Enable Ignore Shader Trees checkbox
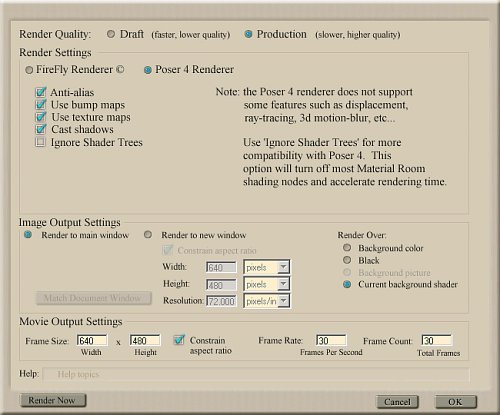This screenshot has height=415, width=500. coord(40,142)
